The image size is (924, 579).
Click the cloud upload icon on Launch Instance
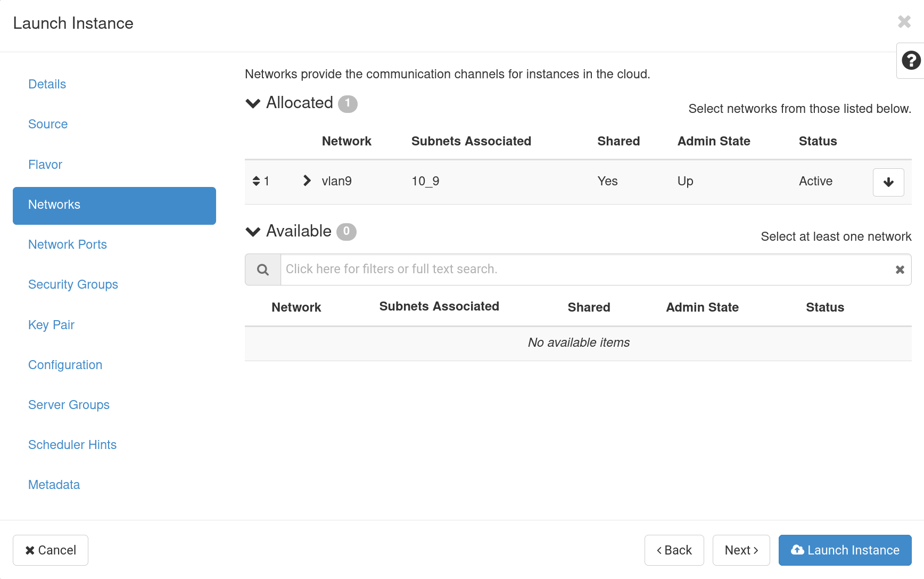coord(797,550)
